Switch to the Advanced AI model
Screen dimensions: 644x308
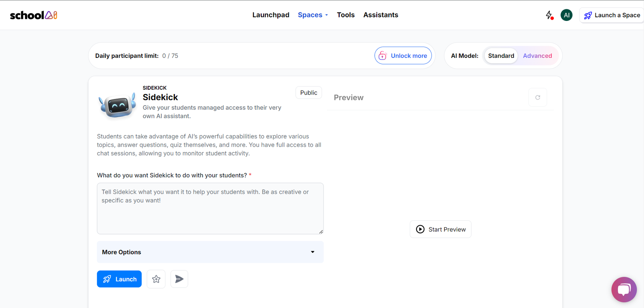[537, 56]
